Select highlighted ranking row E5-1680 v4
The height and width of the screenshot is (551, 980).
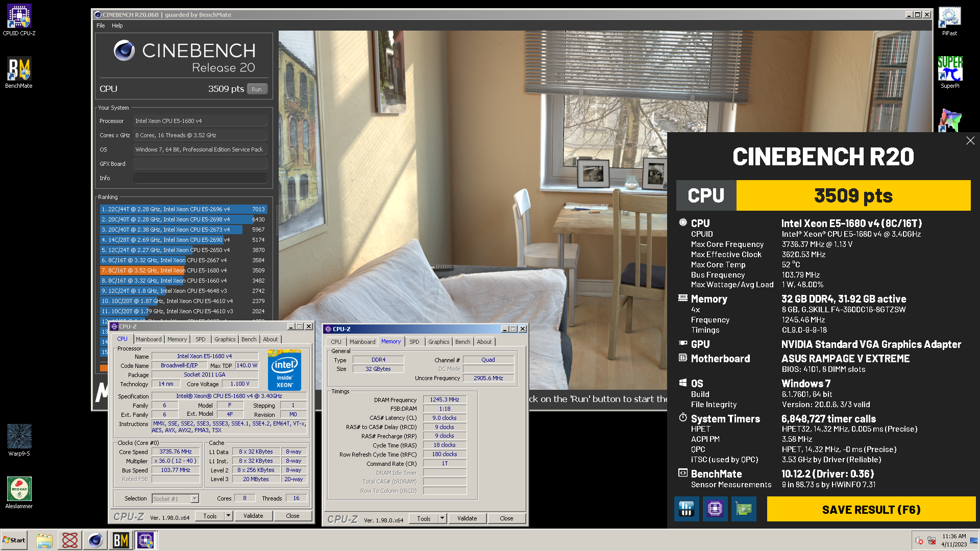coord(183,270)
